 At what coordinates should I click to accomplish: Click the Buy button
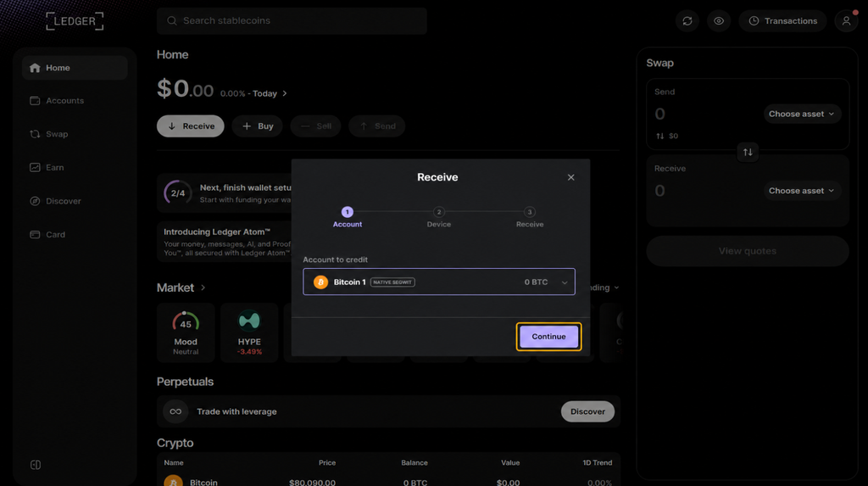(x=258, y=126)
